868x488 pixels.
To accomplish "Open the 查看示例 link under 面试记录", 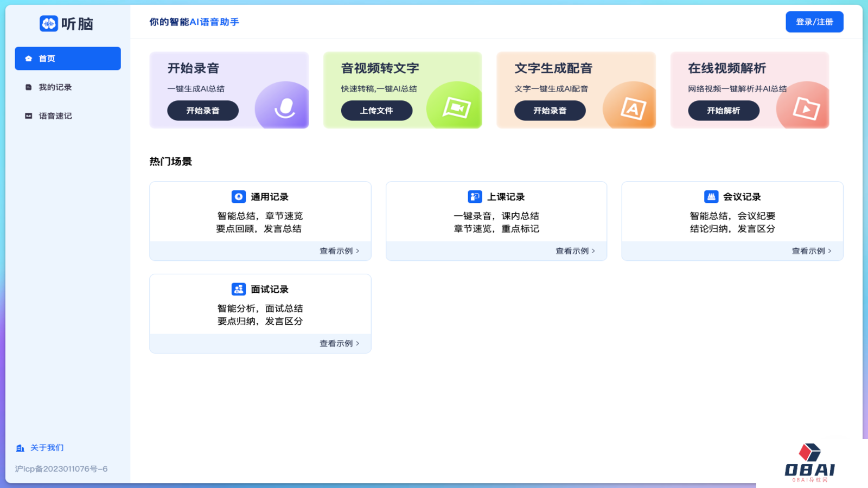I will [x=335, y=343].
